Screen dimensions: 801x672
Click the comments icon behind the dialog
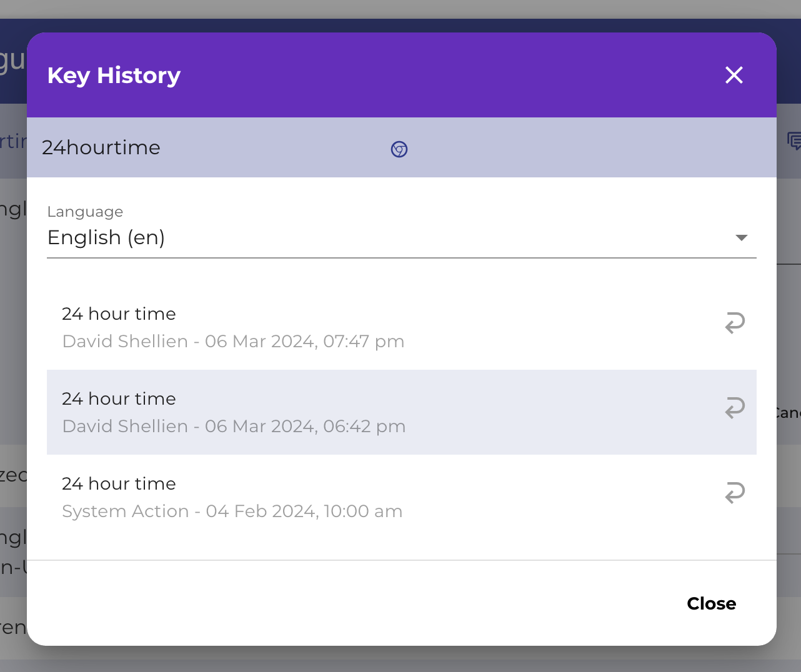pos(794,141)
